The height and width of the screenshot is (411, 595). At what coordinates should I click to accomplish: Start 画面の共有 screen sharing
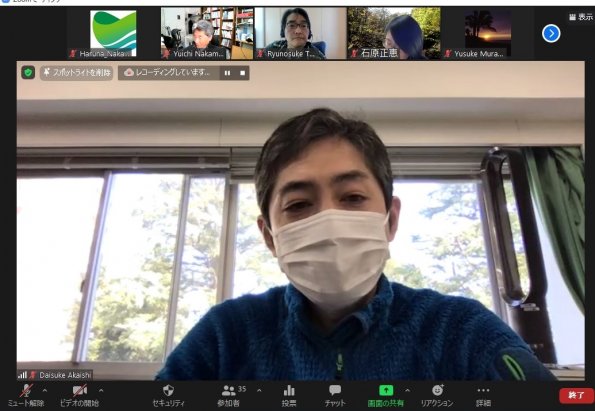coord(386,395)
